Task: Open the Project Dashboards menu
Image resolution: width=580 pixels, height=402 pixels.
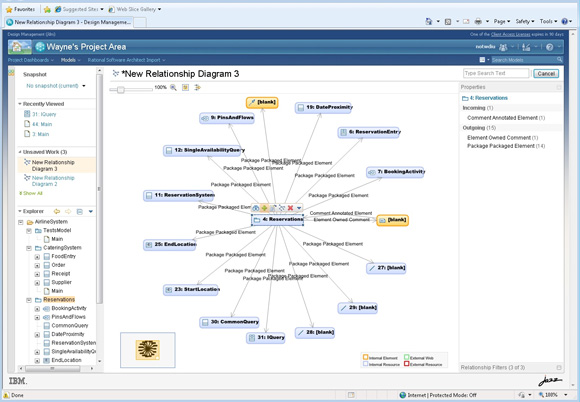Action: click(31, 60)
